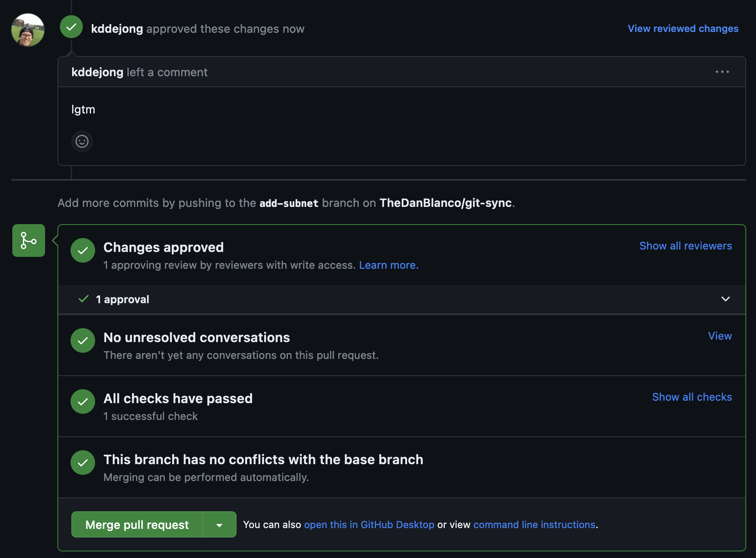The width and height of the screenshot is (756, 558).
Task: Click the Changes approved checkmark icon
Action: tap(83, 250)
